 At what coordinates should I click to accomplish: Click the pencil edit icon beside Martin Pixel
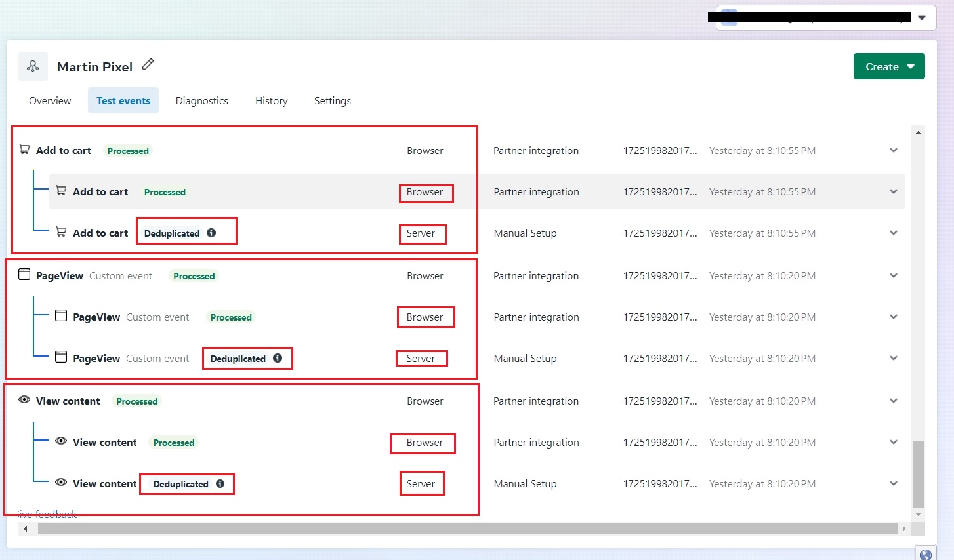[x=148, y=64]
